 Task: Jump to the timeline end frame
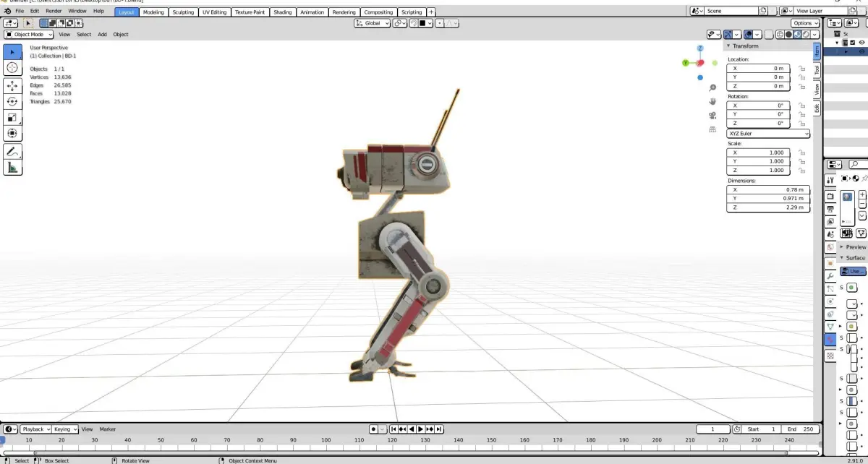pos(439,429)
